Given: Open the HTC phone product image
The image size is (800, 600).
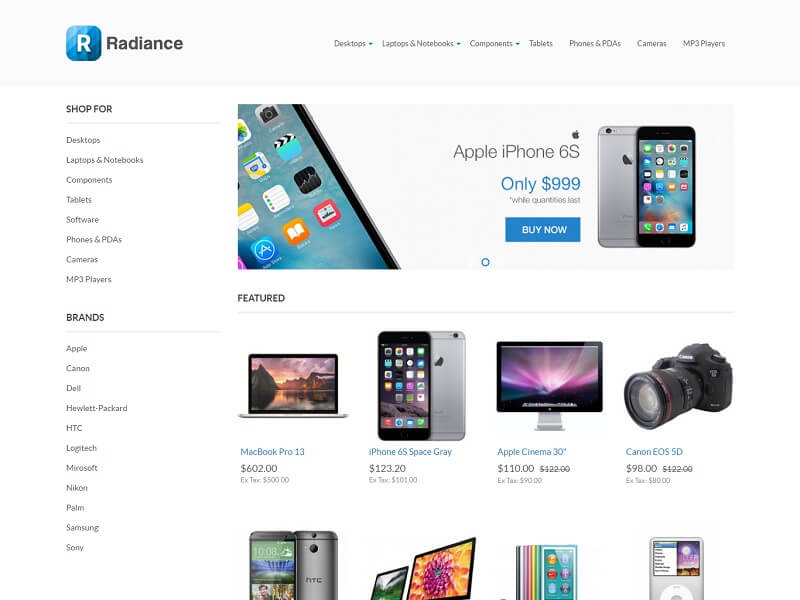Looking at the screenshot, I should (293, 565).
